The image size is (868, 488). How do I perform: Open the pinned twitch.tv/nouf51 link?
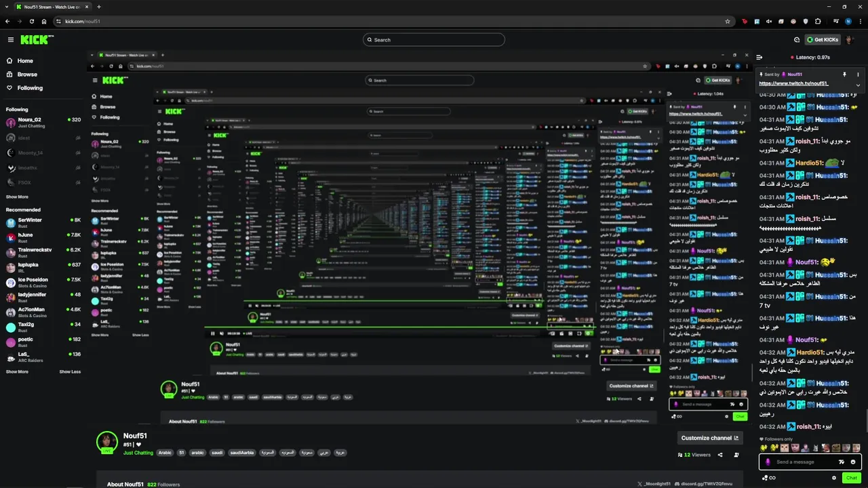point(793,83)
